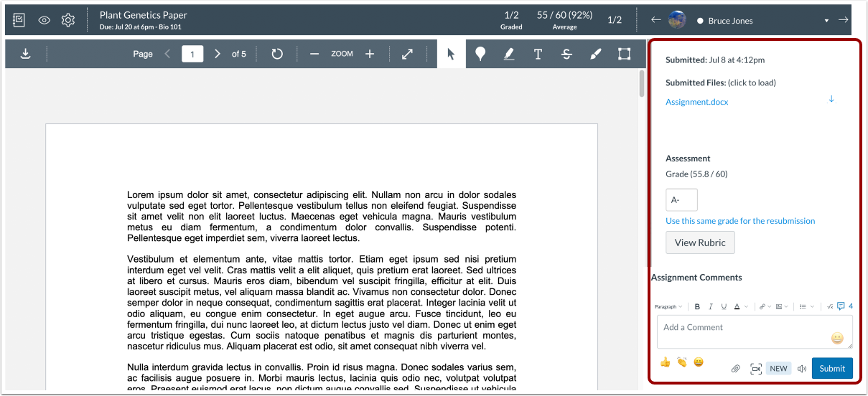Click the grade input field showing A-

tap(681, 200)
